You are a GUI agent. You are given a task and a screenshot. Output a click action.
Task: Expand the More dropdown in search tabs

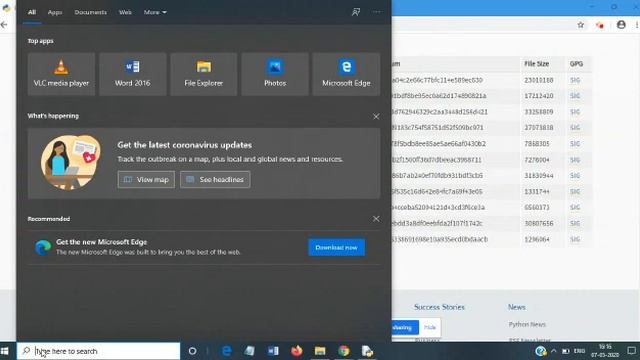point(155,12)
